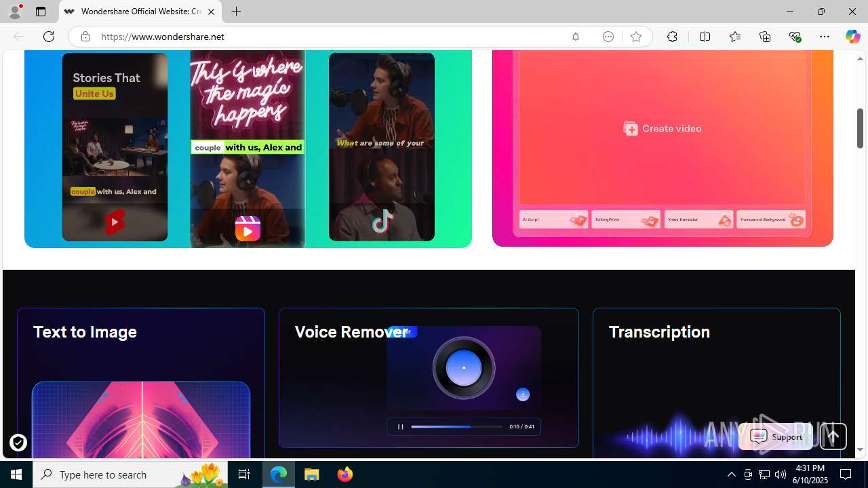Open Browser essentials icon
Viewport: 868px width, 488px height.
795,37
